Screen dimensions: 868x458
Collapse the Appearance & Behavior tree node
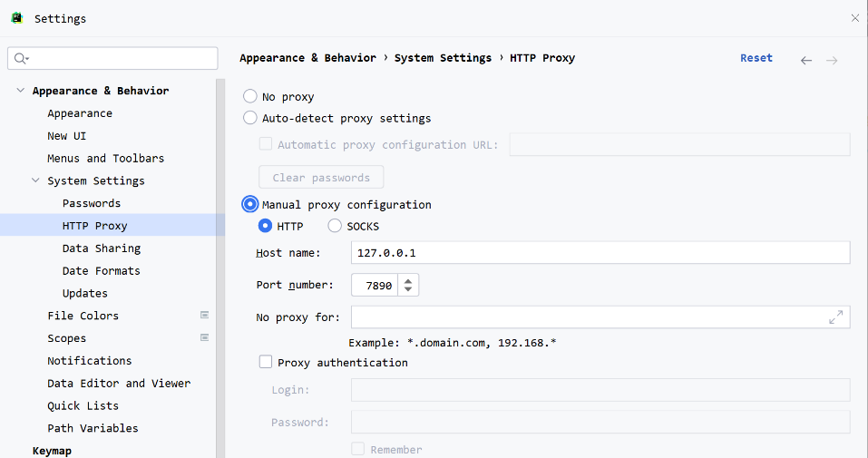(x=21, y=90)
